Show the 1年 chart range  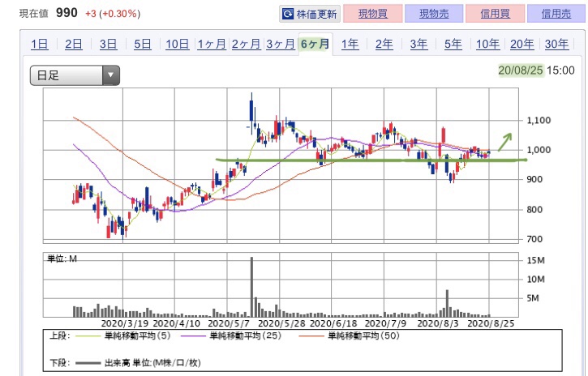350,45
